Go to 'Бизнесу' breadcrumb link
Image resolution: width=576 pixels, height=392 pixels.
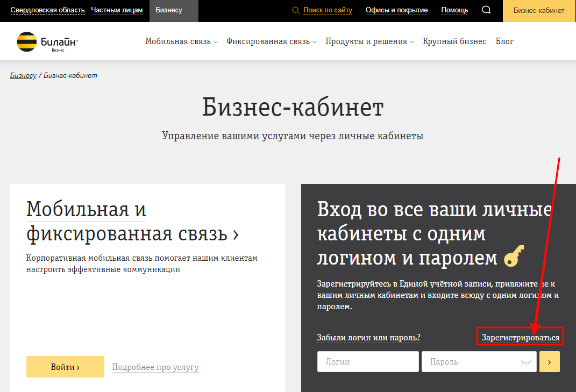pyautogui.click(x=23, y=75)
